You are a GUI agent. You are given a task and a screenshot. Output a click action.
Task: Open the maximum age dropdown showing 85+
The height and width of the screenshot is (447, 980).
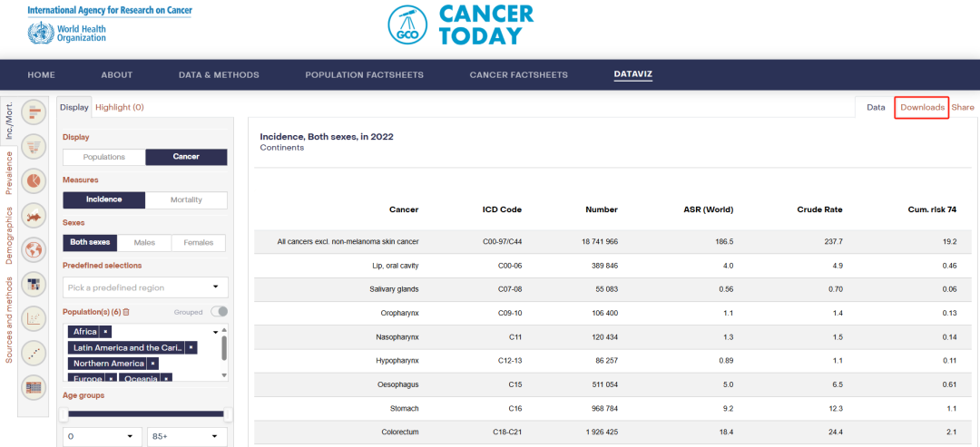click(x=188, y=436)
